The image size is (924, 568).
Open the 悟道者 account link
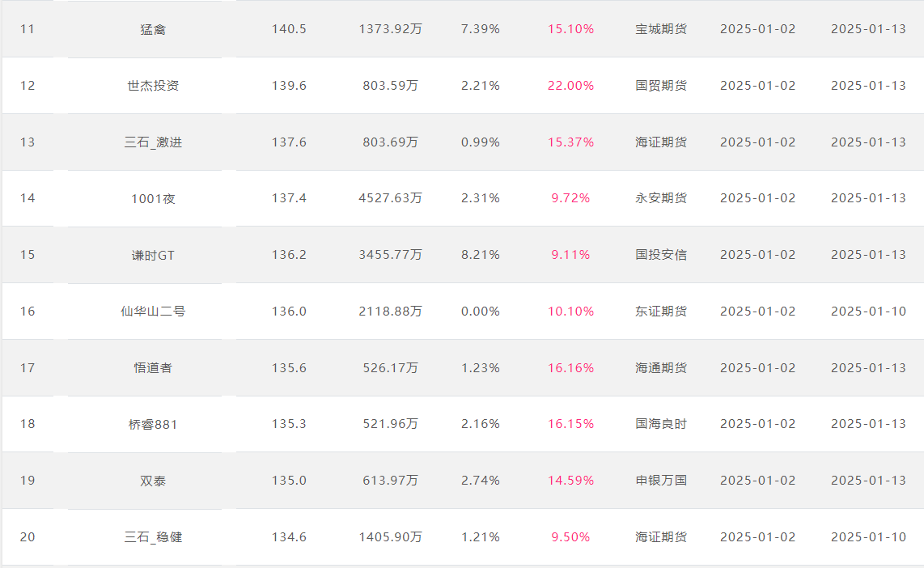click(153, 368)
